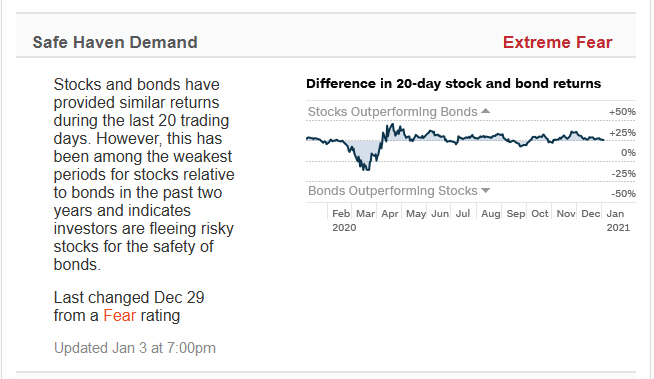
Task: Click the Updated Jan 3 timestamp text
Action: click(135, 348)
